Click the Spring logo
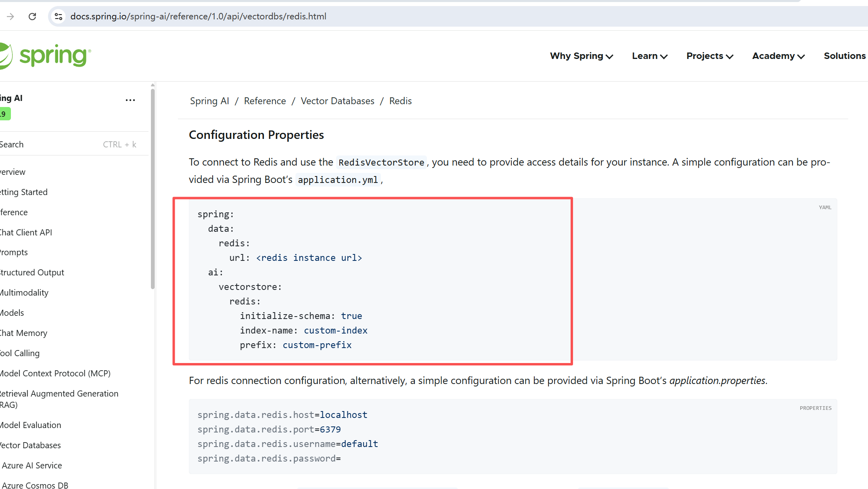 pos(45,56)
